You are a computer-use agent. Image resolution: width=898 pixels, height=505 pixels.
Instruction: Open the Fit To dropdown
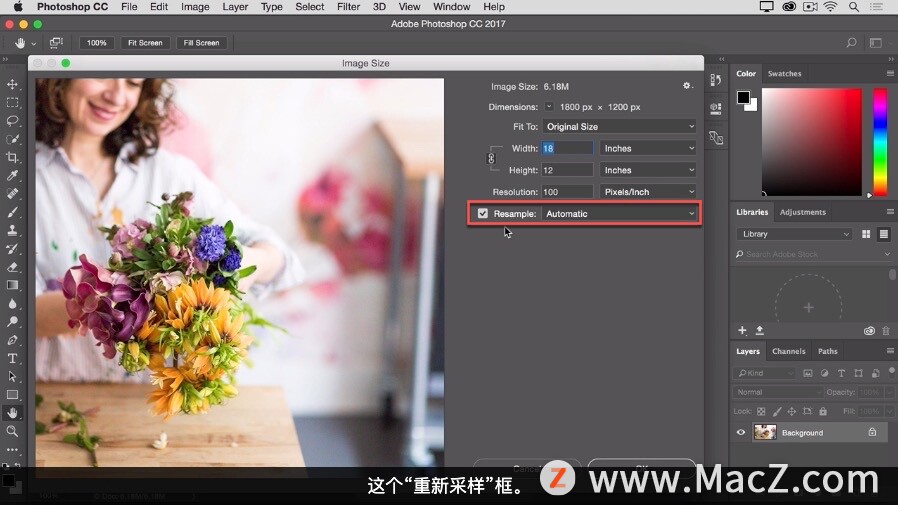point(619,127)
